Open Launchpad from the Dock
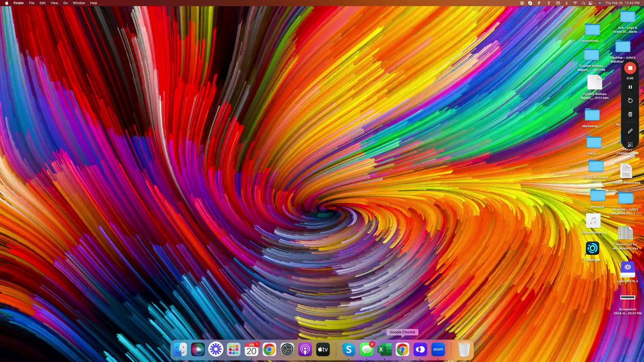 233,349
